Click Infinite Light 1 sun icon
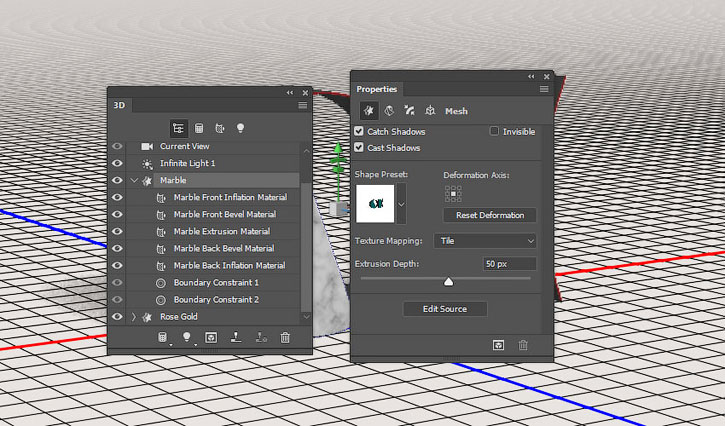 [x=147, y=164]
